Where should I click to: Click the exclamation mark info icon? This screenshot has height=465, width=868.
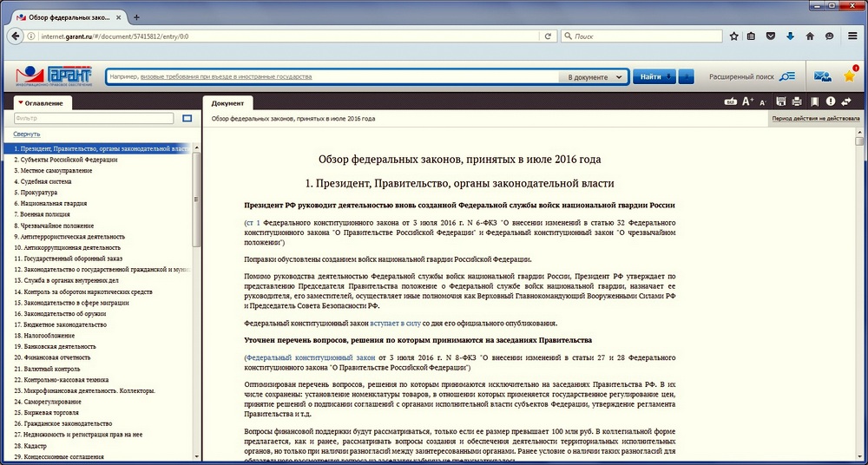(831, 102)
